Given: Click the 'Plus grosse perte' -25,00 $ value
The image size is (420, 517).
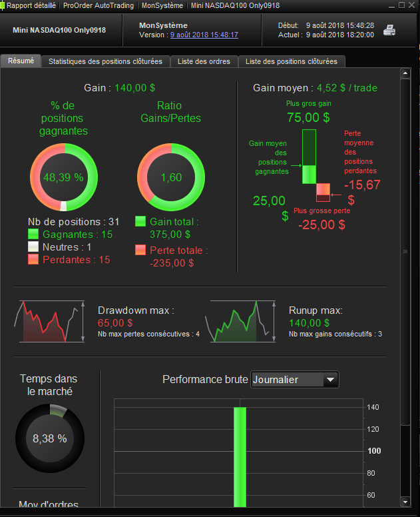Looking at the screenshot, I should (322, 225).
